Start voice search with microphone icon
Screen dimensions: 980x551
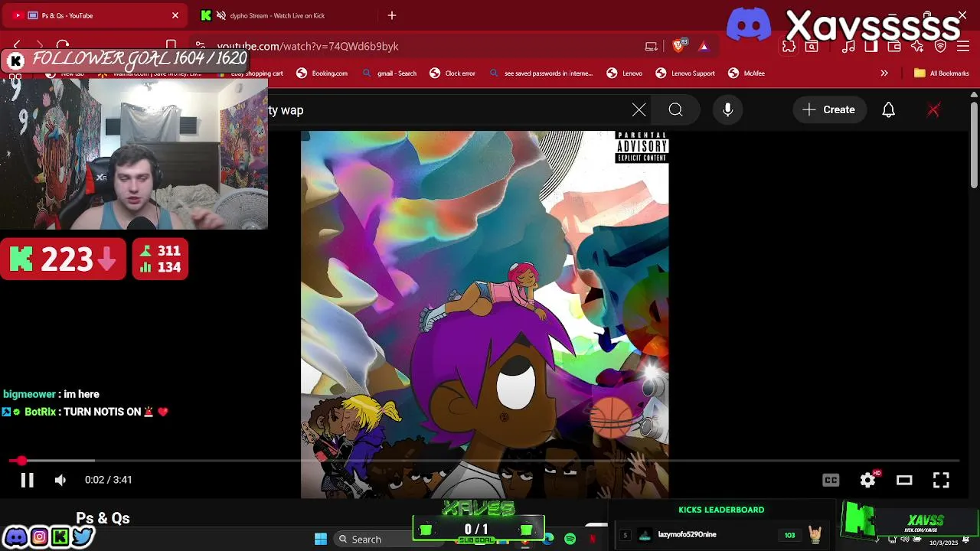728,110
